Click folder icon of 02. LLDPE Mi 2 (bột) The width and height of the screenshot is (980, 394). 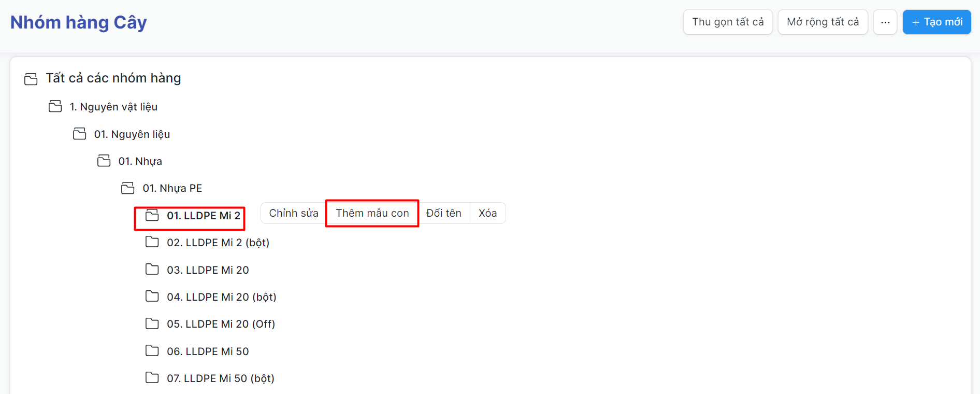(152, 242)
